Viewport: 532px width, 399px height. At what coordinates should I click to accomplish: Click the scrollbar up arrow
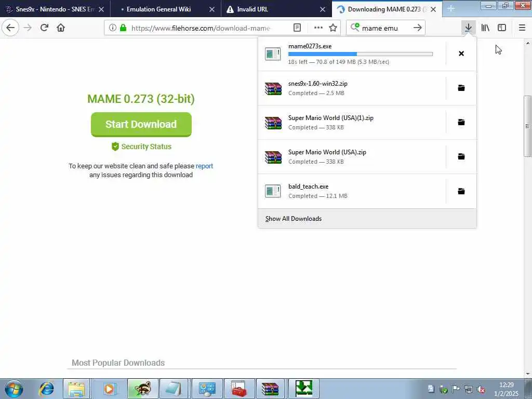tap(528, 43)
